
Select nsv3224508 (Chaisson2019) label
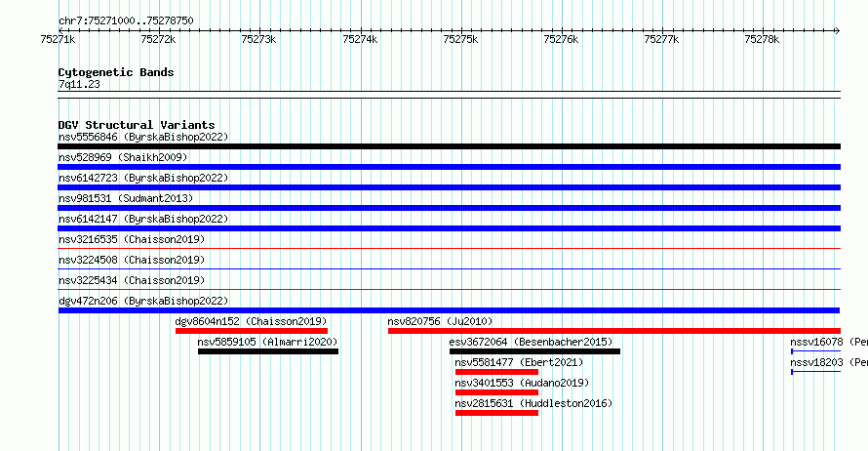point(132,260)
